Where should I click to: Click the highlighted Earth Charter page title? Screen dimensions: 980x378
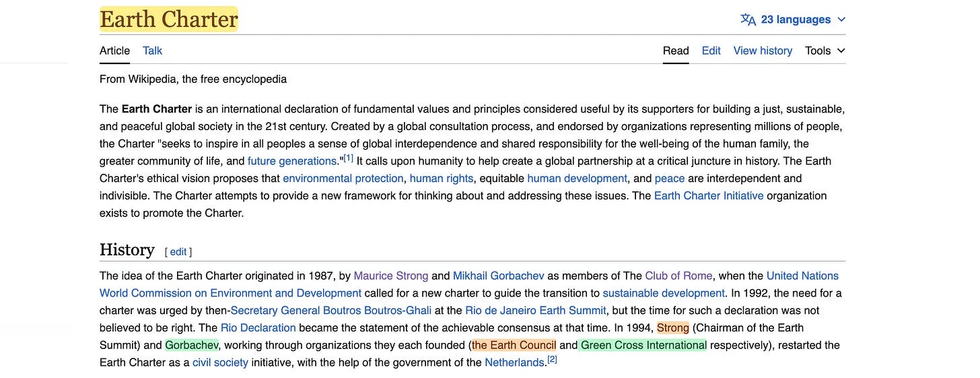click(x=169, y=20)
